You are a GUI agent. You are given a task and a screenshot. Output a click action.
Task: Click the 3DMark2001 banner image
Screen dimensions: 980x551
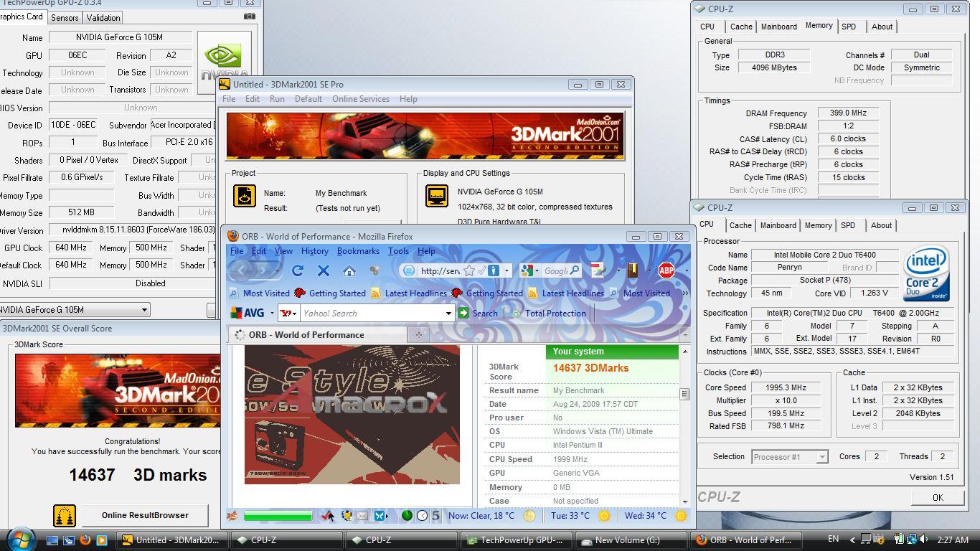425,135
